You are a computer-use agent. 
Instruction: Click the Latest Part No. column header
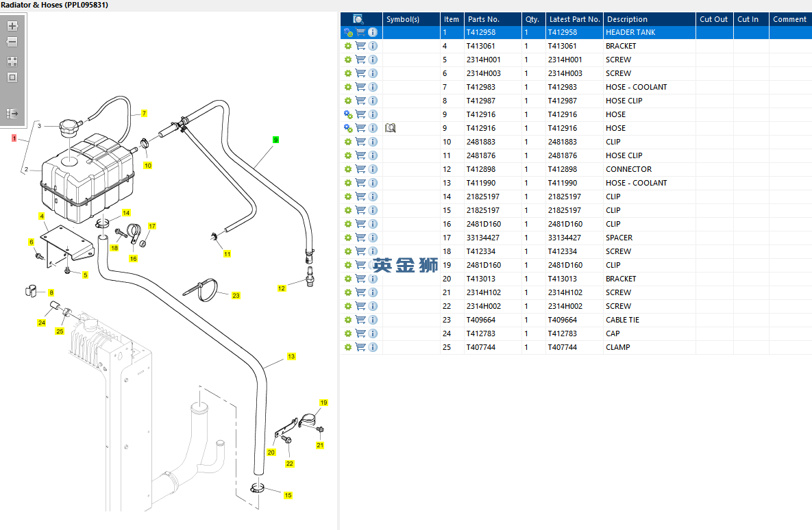[574, 19]
